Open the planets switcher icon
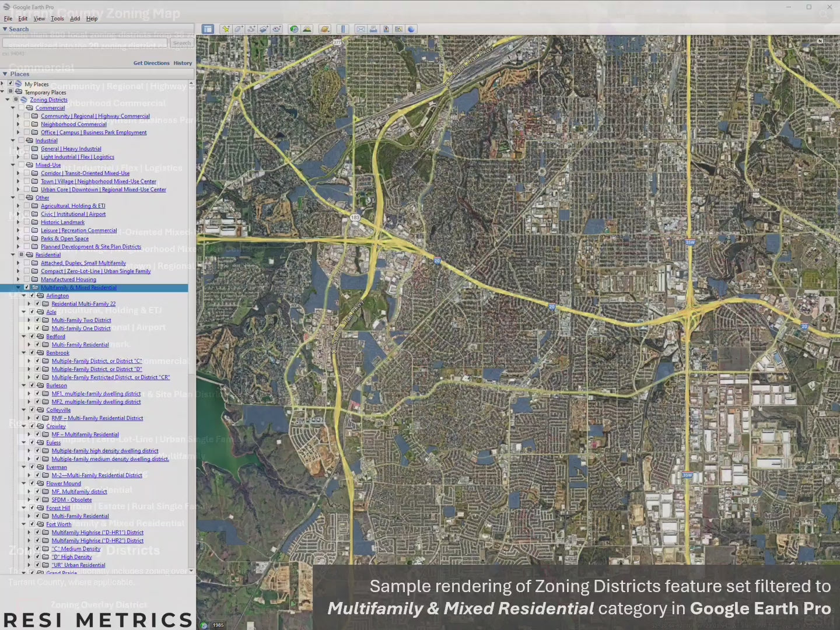The height and width of the screenshot is (630, 840). (325, 29)
